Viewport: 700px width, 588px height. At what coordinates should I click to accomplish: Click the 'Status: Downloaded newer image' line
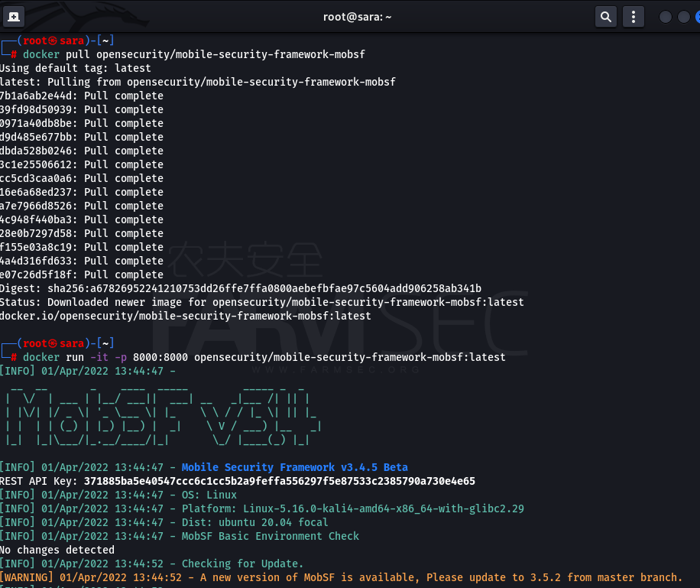coord(262,303)
